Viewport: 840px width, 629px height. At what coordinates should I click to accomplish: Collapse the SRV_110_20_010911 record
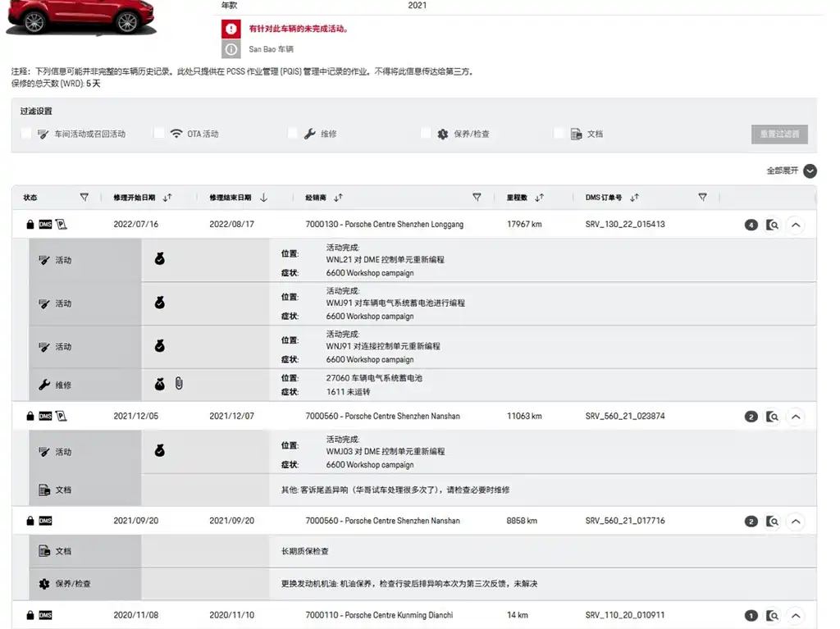point(796,616)
